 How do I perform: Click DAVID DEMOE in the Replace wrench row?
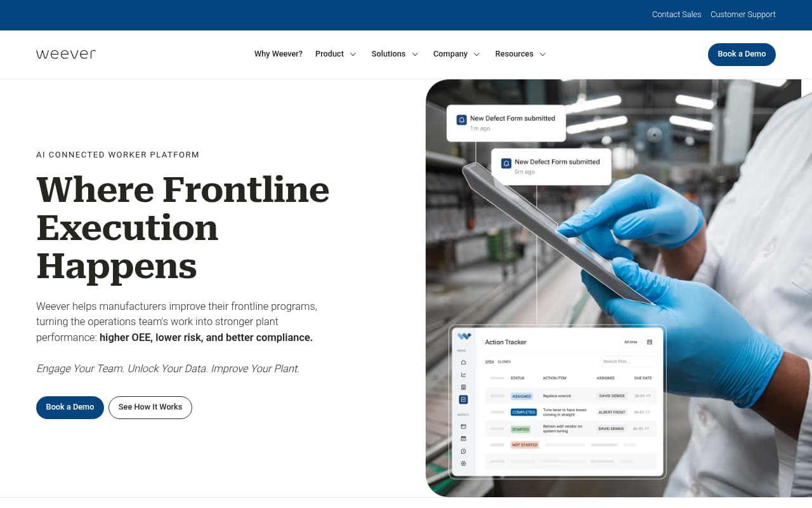[x=612, y=396]
